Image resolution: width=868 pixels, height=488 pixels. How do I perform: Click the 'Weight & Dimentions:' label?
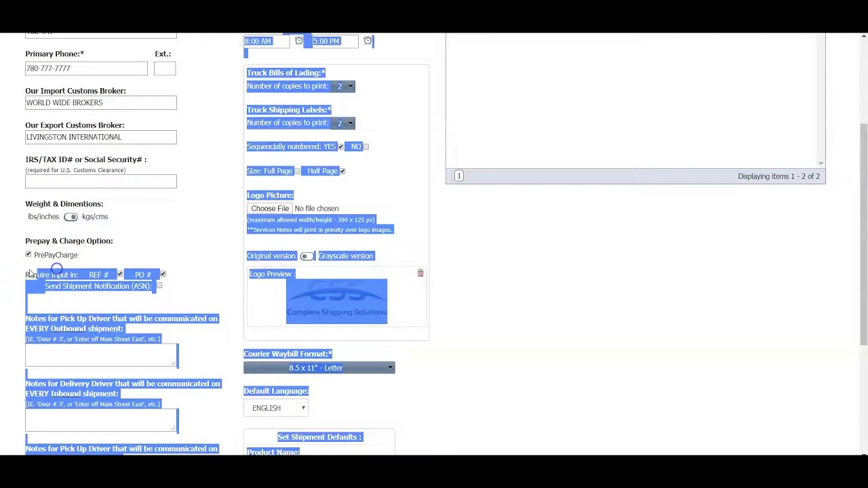pyautogui.click(x=64, y=204)
